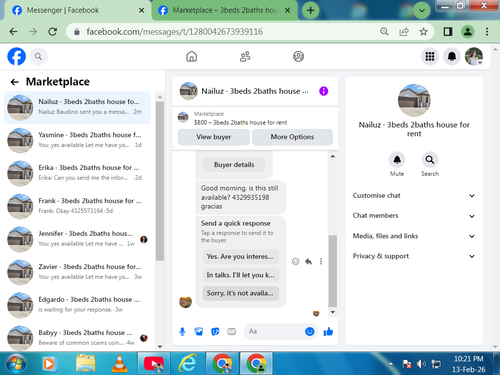Open Windows Start button

(16, 364)
